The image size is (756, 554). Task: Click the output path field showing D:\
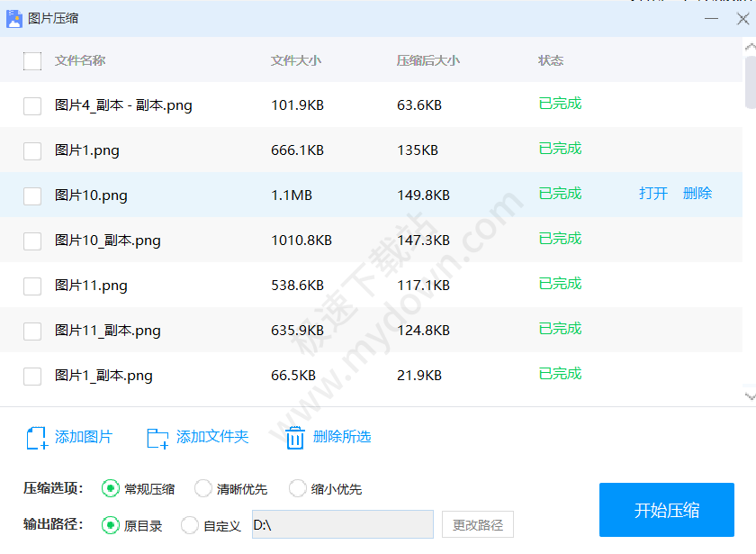point(340,525)
